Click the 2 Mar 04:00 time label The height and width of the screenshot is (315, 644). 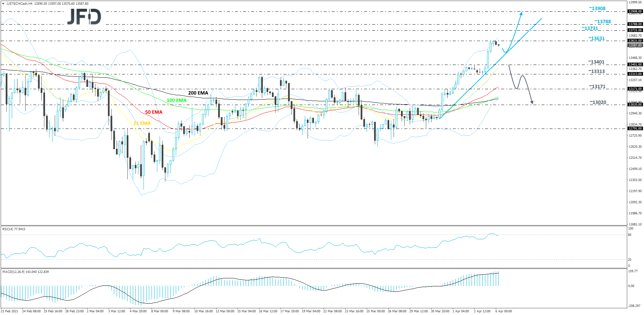coord(95,311)
